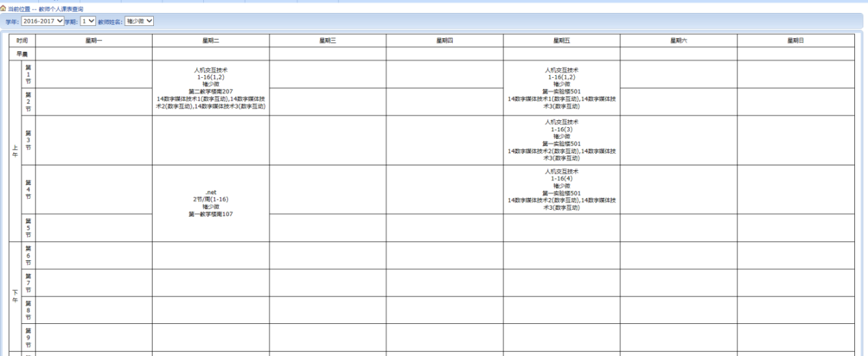
Task: Click the 教师个人课表查询 breadcrumb text
Action: 61,9
